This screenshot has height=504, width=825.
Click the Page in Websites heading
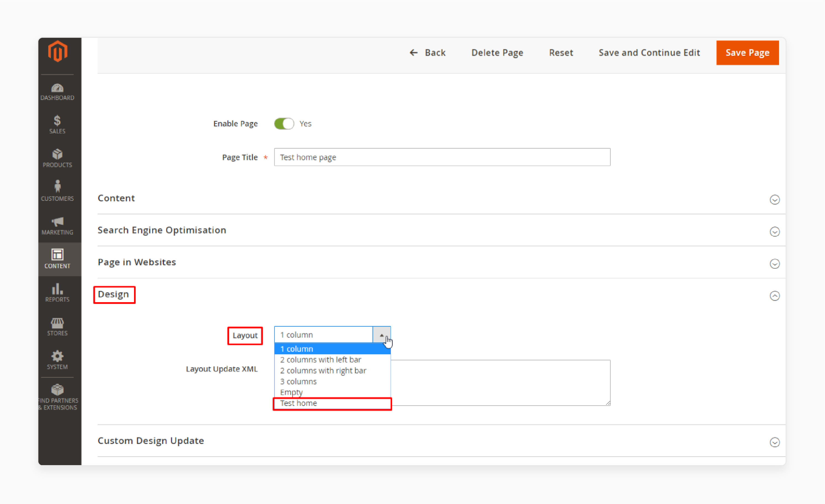coord(137,262)
